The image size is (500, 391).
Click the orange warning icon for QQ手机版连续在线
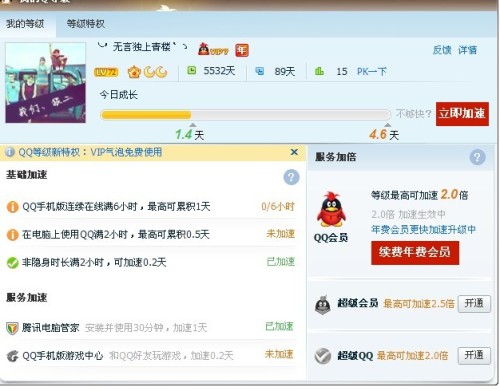[x=13, y=207]
